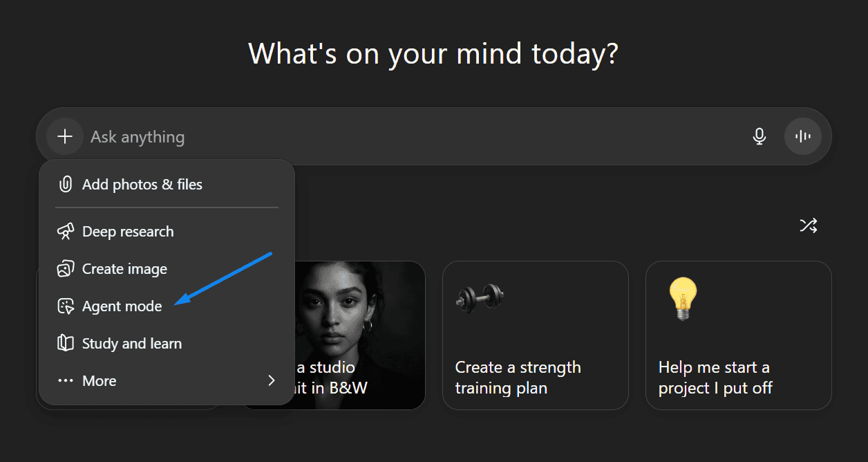Click the Agent mode cursor icon
Screen dimensions: 868x462
(x=66, y=306)
